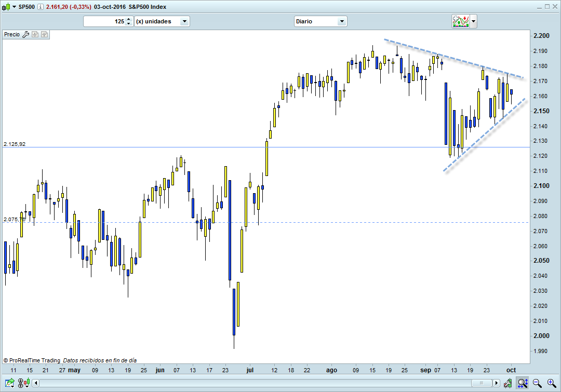Zoom out with the magnifier minus icon
The image size is (561, 392).
coord(537,383)
